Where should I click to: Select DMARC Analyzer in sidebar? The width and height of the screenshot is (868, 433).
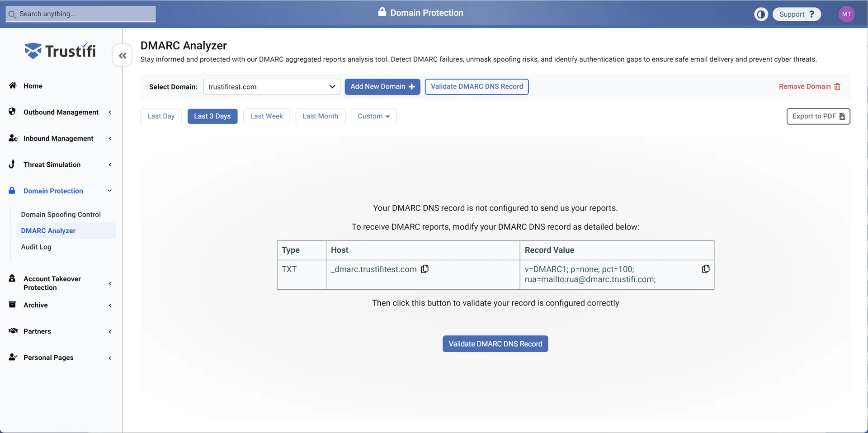66,231
